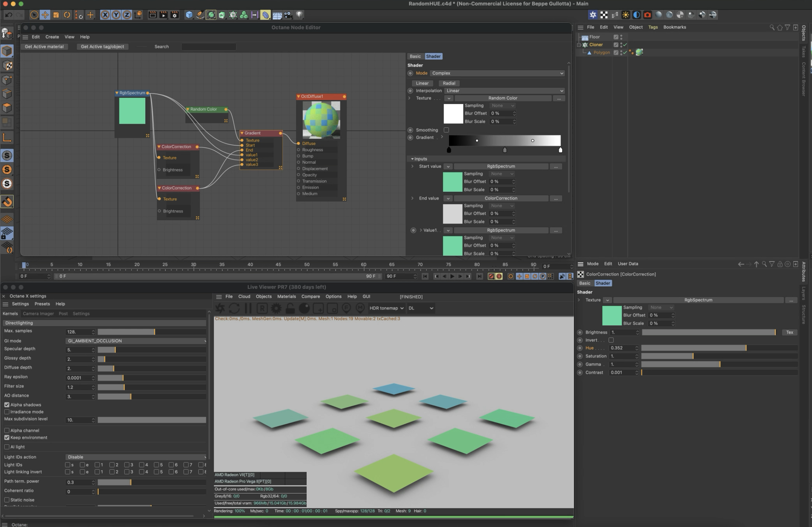This screenshot has height=527, width=812.
Task: Select the Move tool in top toolbar
Action: pyautogui.click(x=45, y=15)
